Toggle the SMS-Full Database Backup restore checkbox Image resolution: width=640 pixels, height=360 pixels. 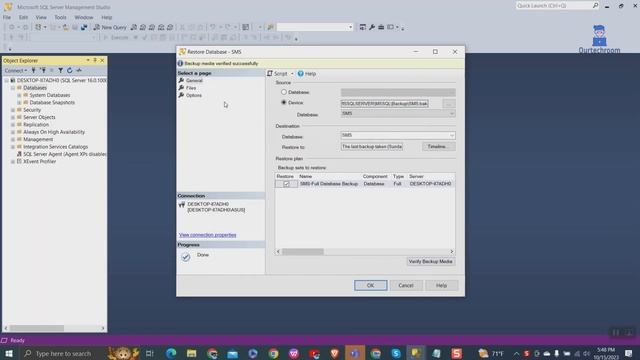pos(286,184)
